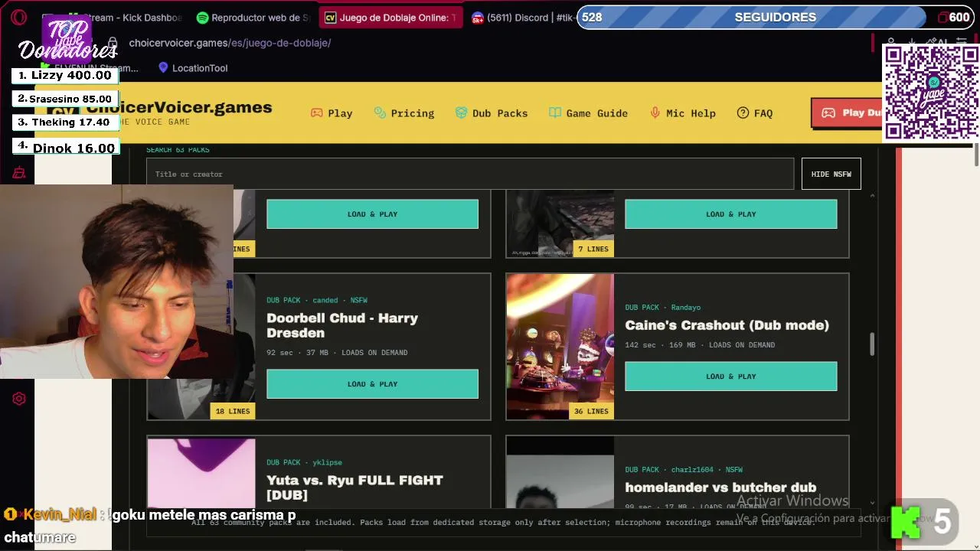Viewport: 980px width, 551px height.
Task: Click the CV favicon on the Juego de Doblaje tab
Action: (x=330, y=18)
